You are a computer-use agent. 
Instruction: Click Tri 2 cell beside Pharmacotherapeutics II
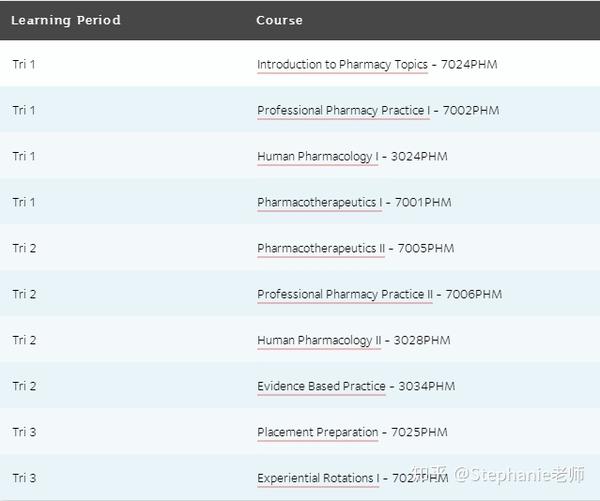pyautogui.click(x=24, y=248)
